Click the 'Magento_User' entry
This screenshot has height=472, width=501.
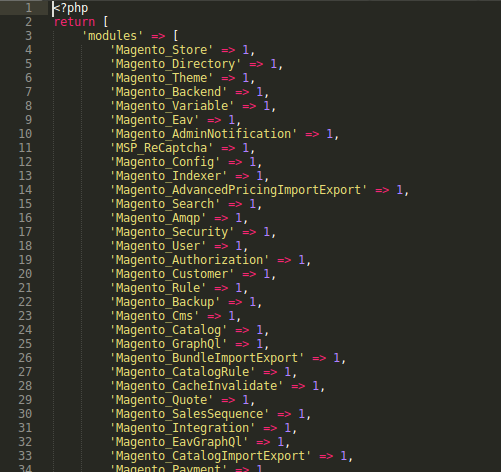point(158,246)
